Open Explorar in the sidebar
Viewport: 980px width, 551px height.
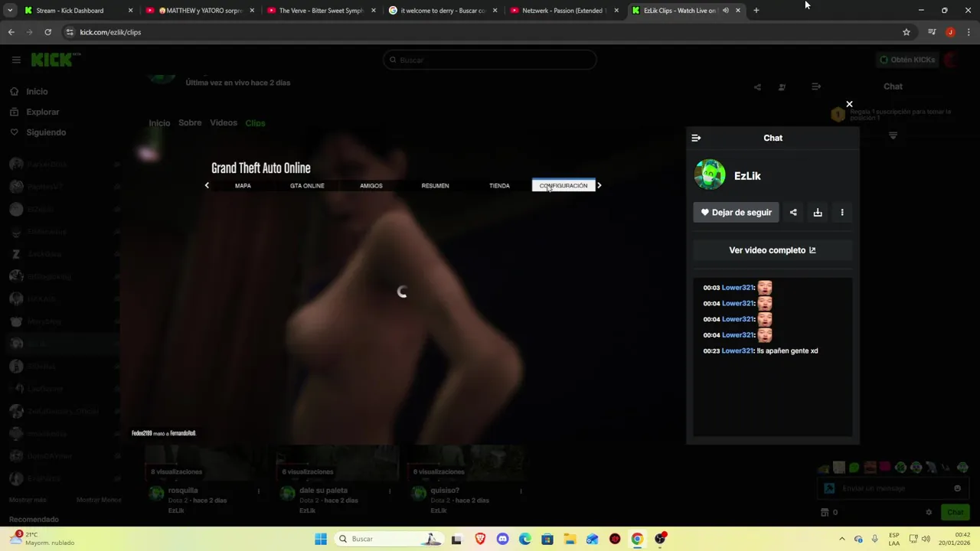click(x=42, y=112)
